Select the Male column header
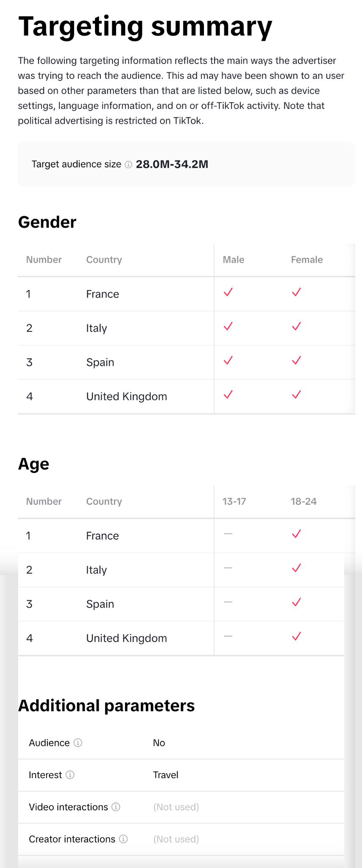Image resolution: width=362 pixels, height=868 pixels. coord(233,259)
